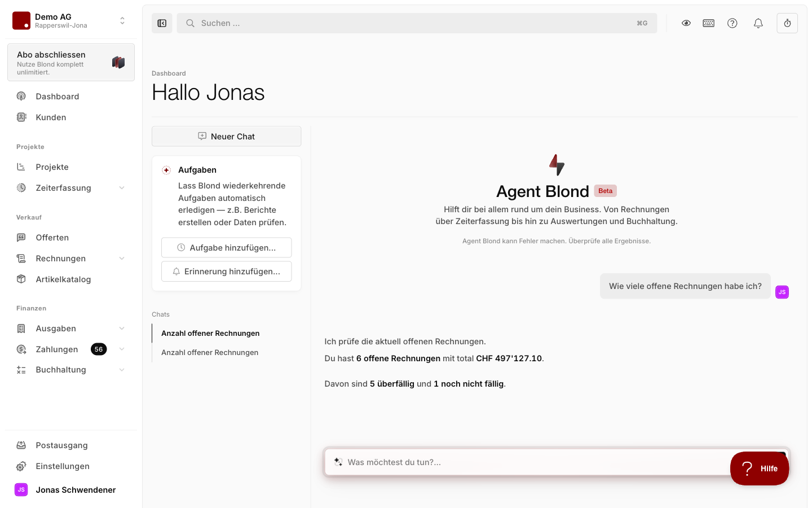Expand the Buchhaltung submenu chevron
This screenshot has height=508, width=812.
[x=122, y=370]
